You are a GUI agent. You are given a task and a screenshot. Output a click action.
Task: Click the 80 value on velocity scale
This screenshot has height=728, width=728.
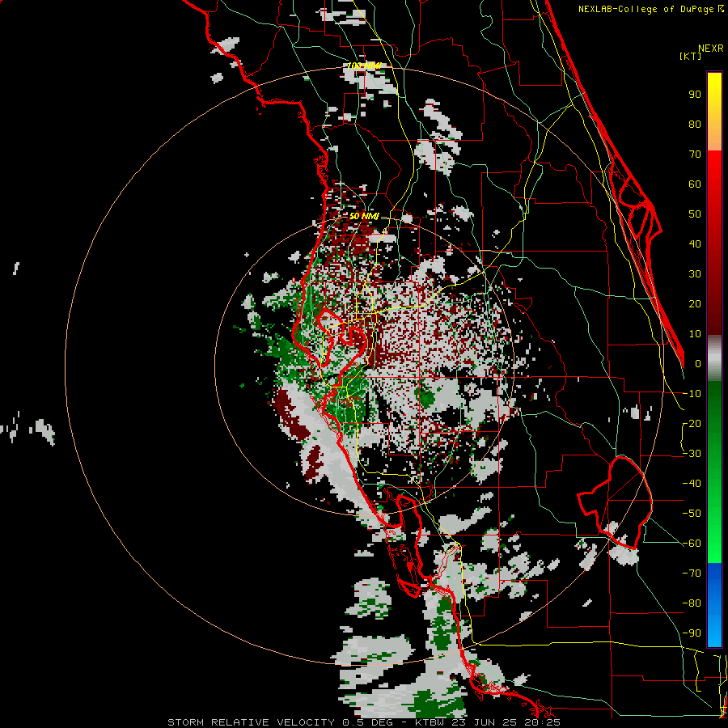tap(695, 125)
